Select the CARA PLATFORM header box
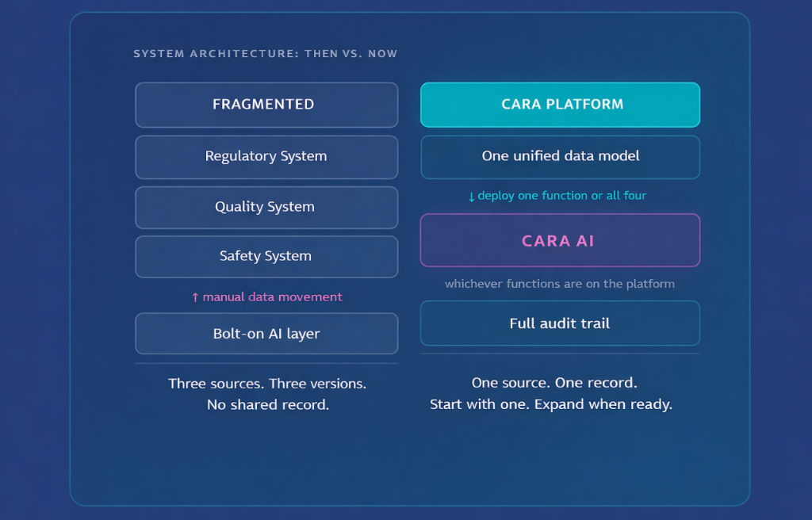The height and width of the screenshot is (520, 812). pyautogui.click(x=560, y=105)
